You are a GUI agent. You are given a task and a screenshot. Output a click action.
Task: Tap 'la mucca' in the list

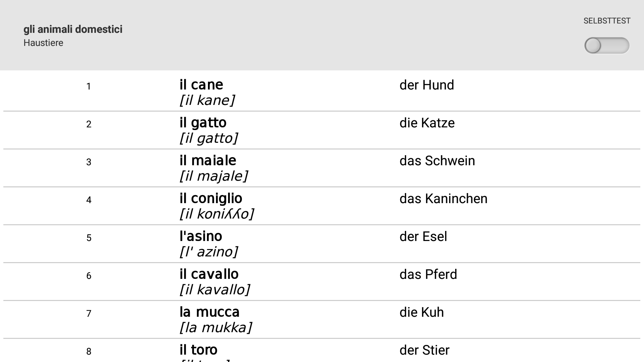point(209,312)
